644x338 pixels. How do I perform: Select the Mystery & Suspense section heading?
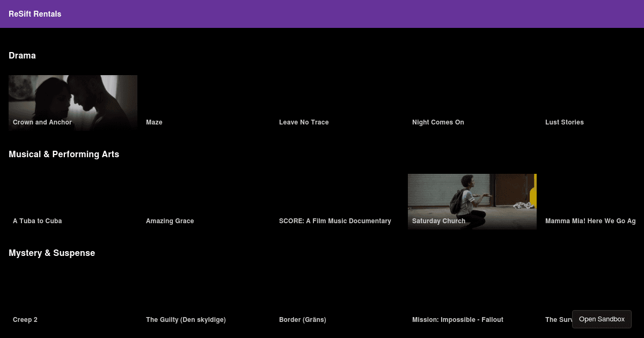pyautogui.click(x=52, y=253)
